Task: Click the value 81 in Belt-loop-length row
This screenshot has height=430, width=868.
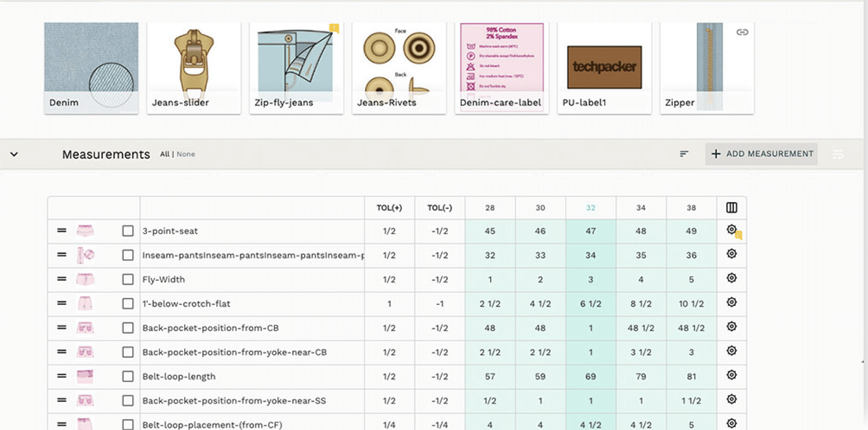Action: [x=691, y=376]
